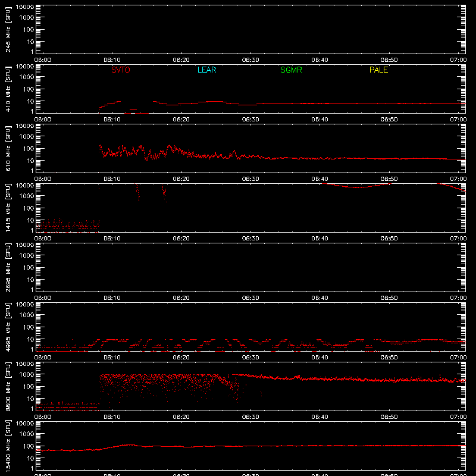Click the 06:20 tick under the 410 MHz plot

tap(181, 120)
